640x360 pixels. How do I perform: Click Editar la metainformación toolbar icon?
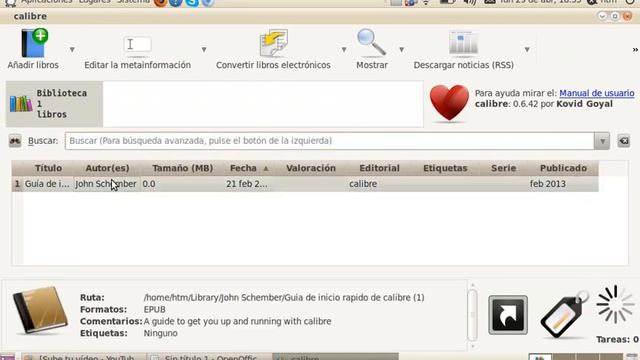(138, 44)
